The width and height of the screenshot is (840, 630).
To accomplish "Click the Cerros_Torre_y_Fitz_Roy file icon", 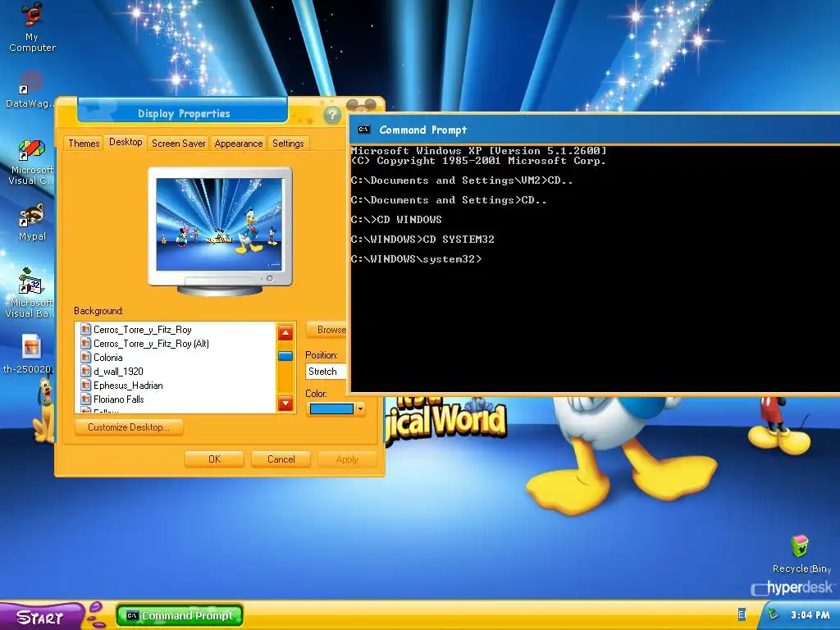I will (x=85, y=329).
